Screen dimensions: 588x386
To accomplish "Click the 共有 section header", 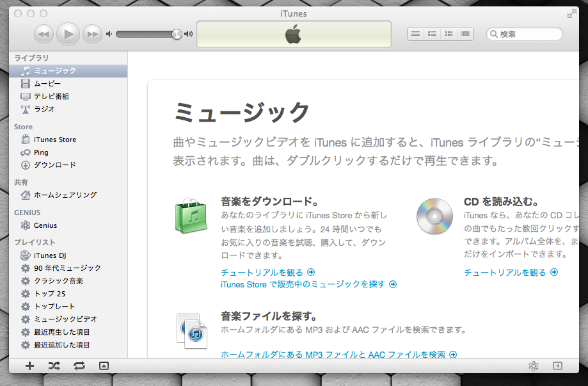I will [21, 182].
